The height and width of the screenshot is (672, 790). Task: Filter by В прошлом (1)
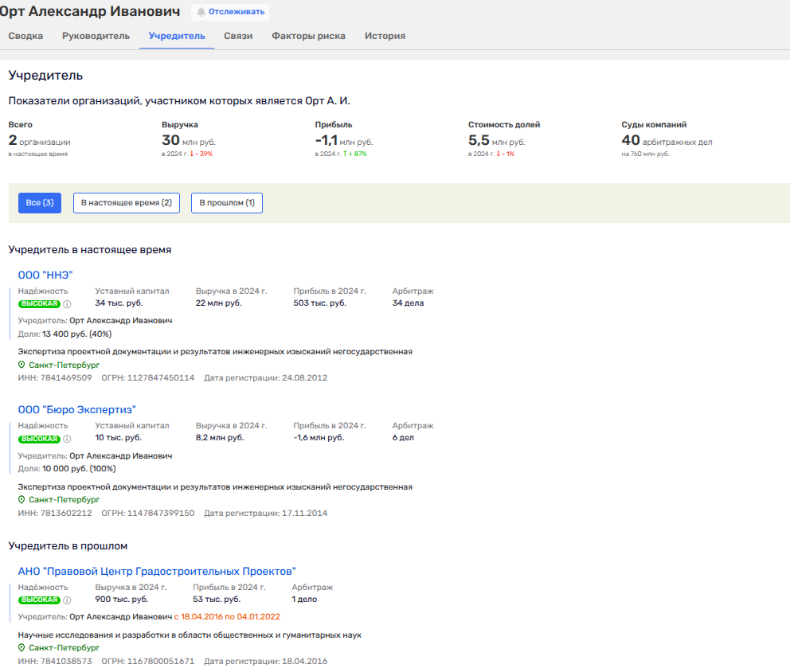pos(227,203)
